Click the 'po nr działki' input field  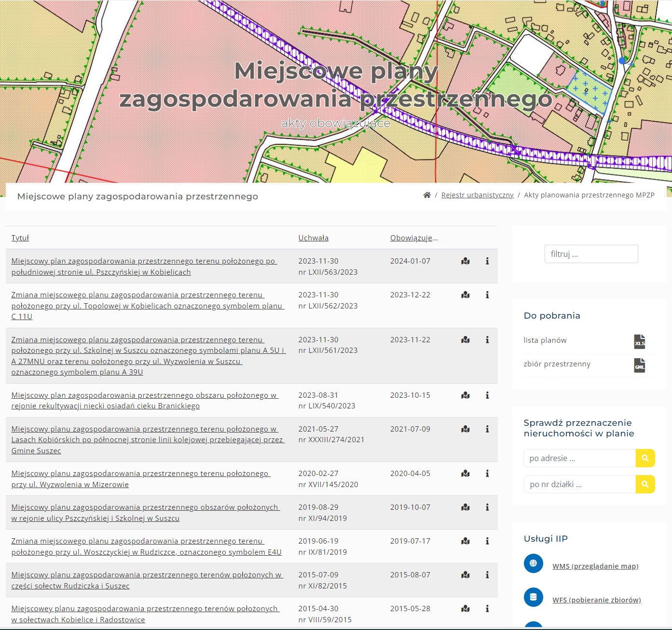pos(579,484)
